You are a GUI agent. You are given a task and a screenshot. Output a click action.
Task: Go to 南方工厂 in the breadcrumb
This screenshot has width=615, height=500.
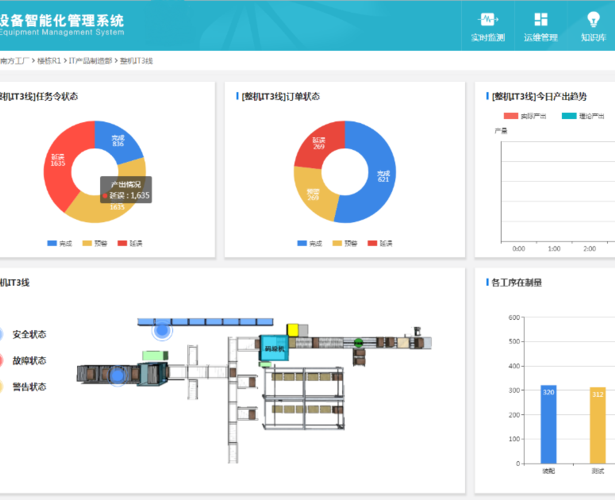point(15,61)
